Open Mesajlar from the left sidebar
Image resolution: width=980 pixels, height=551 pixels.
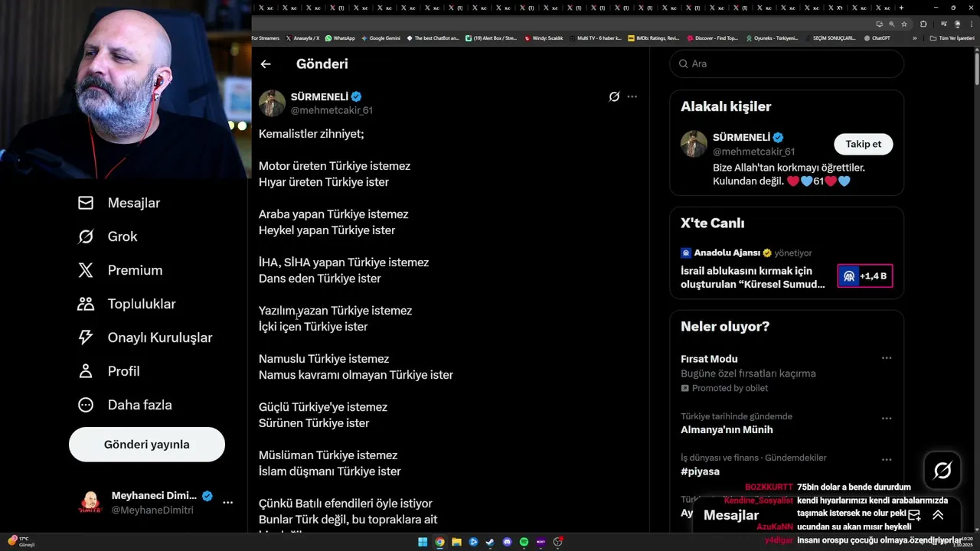point(119,203)
